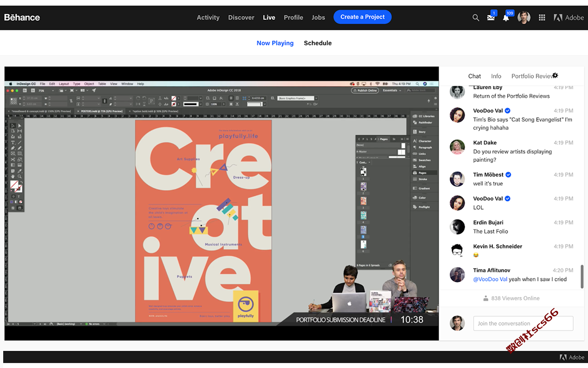Open the Links panel in InDesign dock
Viewport: 588px width, 368px height.
(419, 154)
